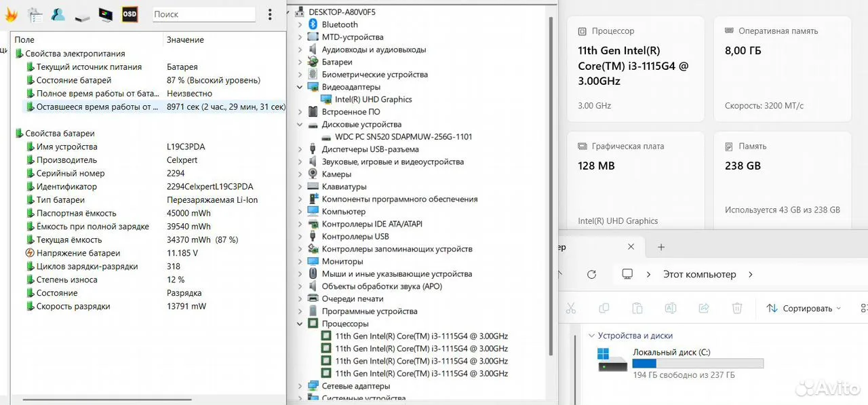Select the 'Напряжение батареи' row
Viewport: 868px width, 405px height.
pyautogui.click(x=149, y=253)
